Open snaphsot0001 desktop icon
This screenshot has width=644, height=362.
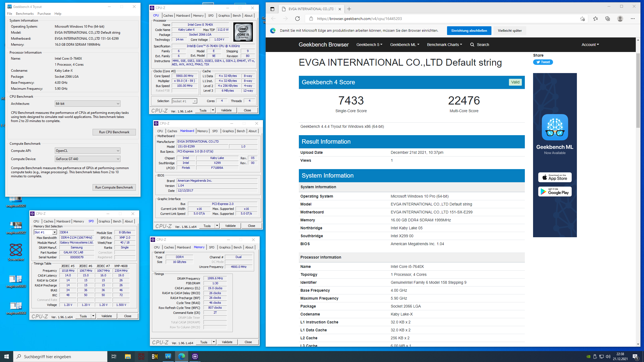pyautogui.click(x=16, y=202)
